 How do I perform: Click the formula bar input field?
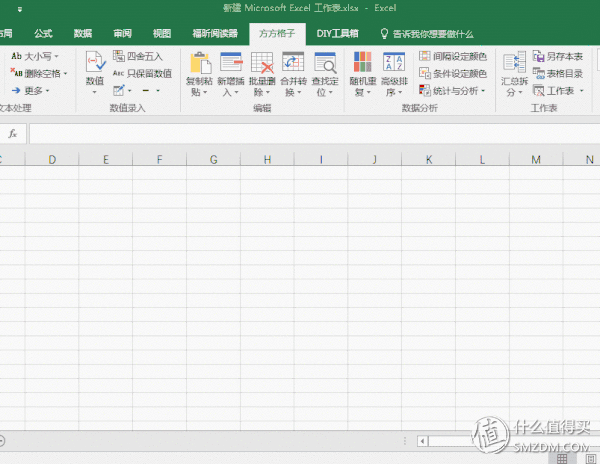300,133
